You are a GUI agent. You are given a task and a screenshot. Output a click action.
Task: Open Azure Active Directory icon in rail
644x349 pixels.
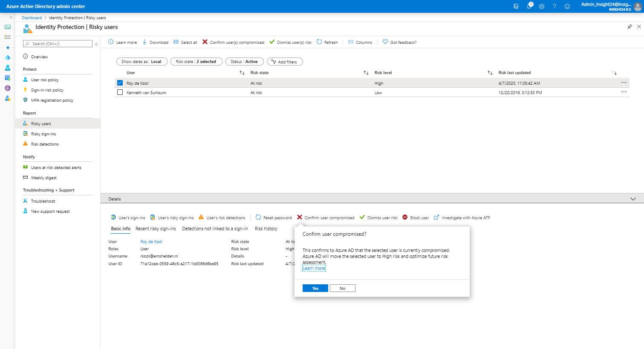tap(8, 57)
